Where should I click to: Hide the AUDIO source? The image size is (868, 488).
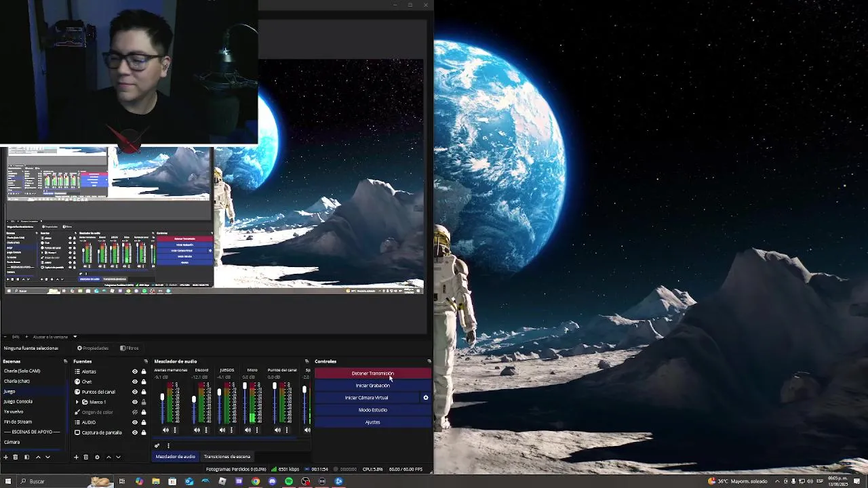pyautogui.click(x=134, y=422)
